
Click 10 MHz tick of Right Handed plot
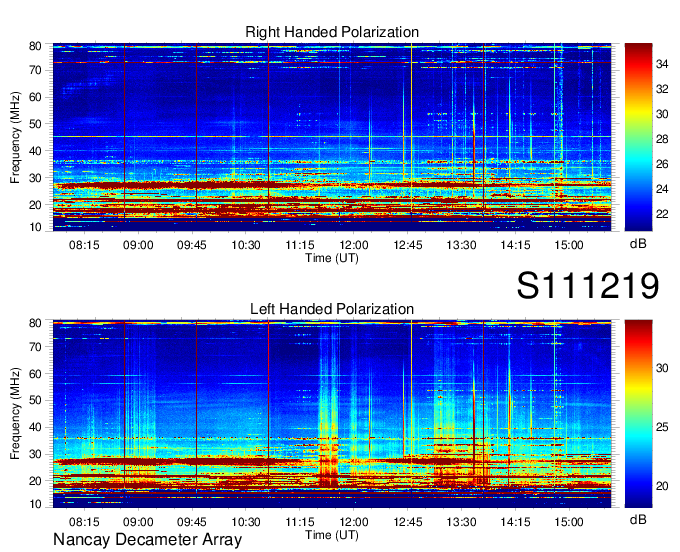click(35, 227)
